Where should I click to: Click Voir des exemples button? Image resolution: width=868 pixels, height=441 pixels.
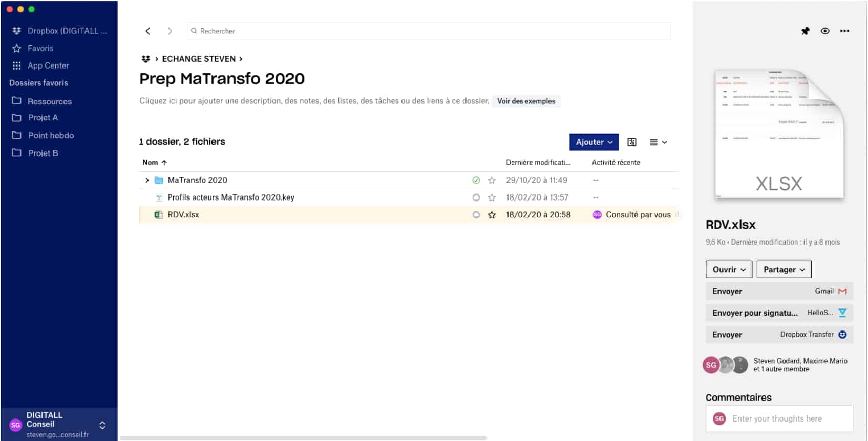(526, 101)
